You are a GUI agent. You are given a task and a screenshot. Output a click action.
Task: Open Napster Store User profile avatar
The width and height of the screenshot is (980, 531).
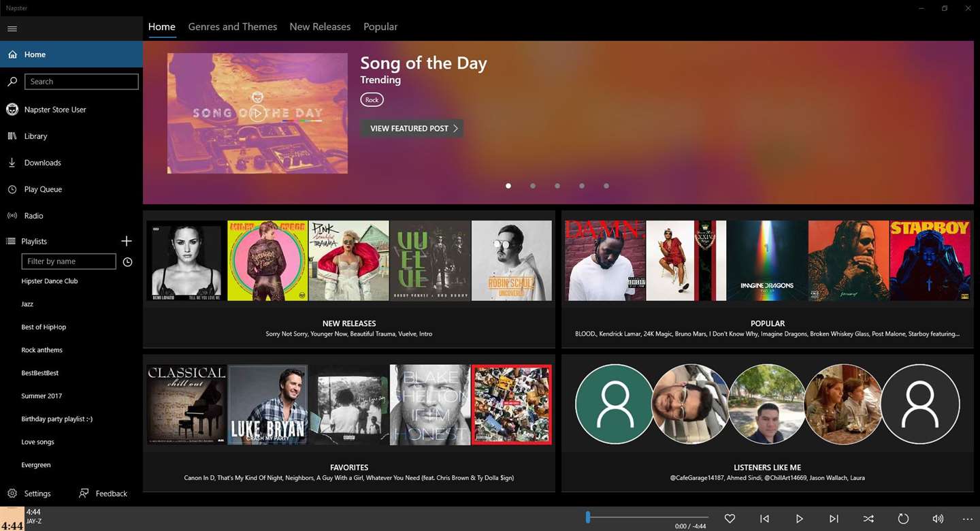12,110
